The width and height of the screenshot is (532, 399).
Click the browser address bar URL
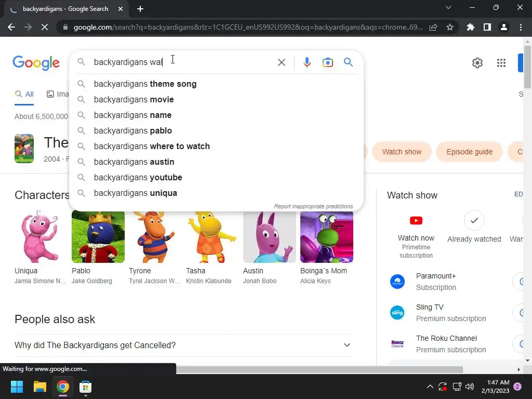(x=248, y=27)
